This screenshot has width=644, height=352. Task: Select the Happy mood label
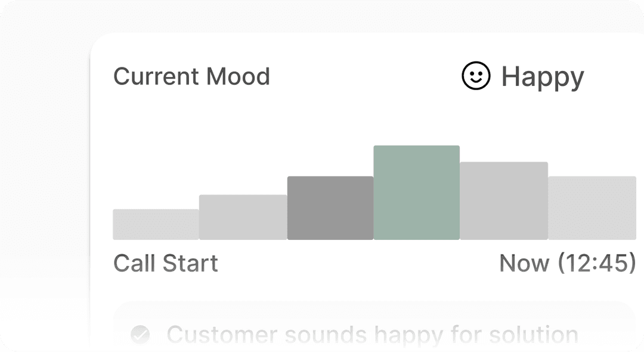[542, 77]
